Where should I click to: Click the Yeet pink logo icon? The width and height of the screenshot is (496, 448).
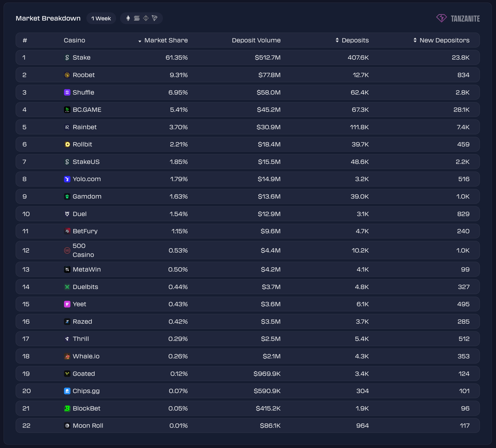[67, 304]
